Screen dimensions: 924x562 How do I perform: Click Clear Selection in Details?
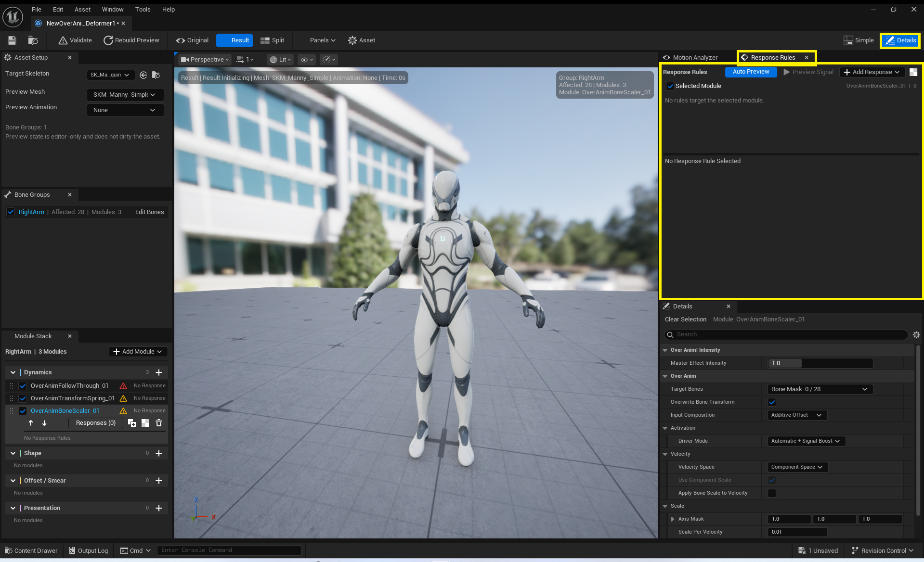coord(686,319)
